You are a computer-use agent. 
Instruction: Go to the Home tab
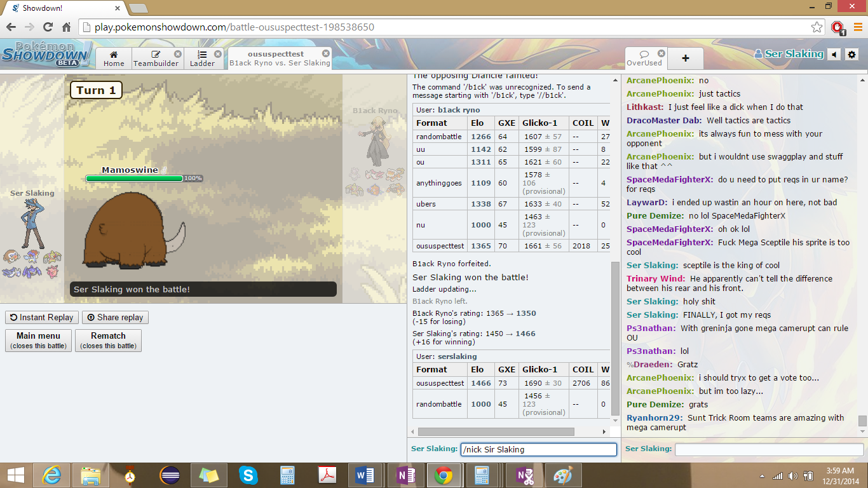pos(114,58)
